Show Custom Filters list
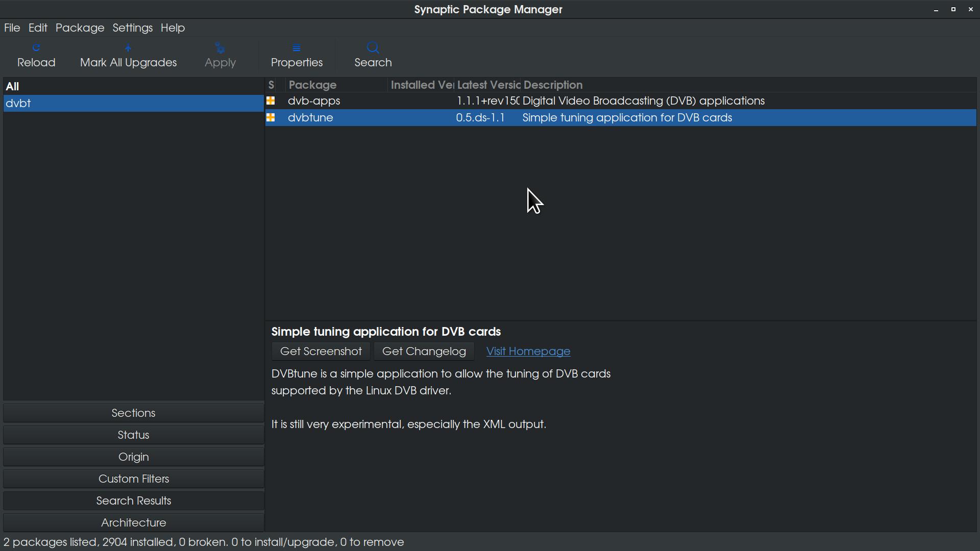This screenshot has width=980, height=551. tap(133, 479)
